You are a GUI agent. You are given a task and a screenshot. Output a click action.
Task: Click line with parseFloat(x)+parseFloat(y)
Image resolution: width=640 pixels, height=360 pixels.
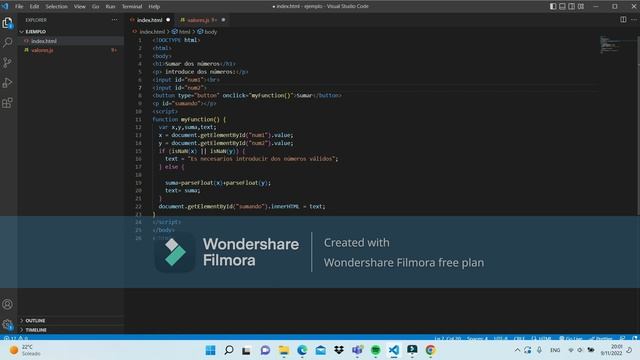click(x=218, y=183)
